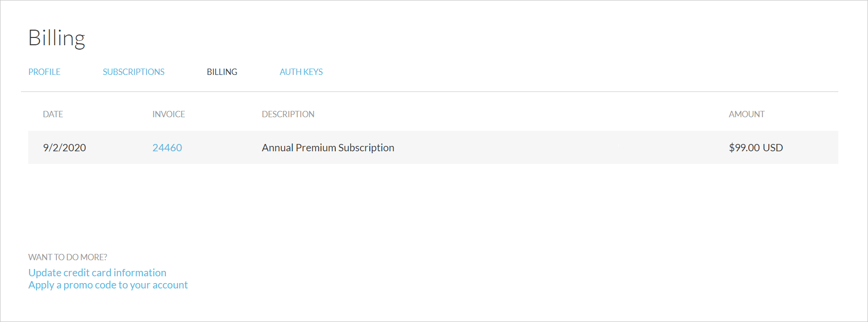Image resolution: width=868 pixels, height=322 pixels.
Task: Click the INVOICE column header
Action: 168,114
